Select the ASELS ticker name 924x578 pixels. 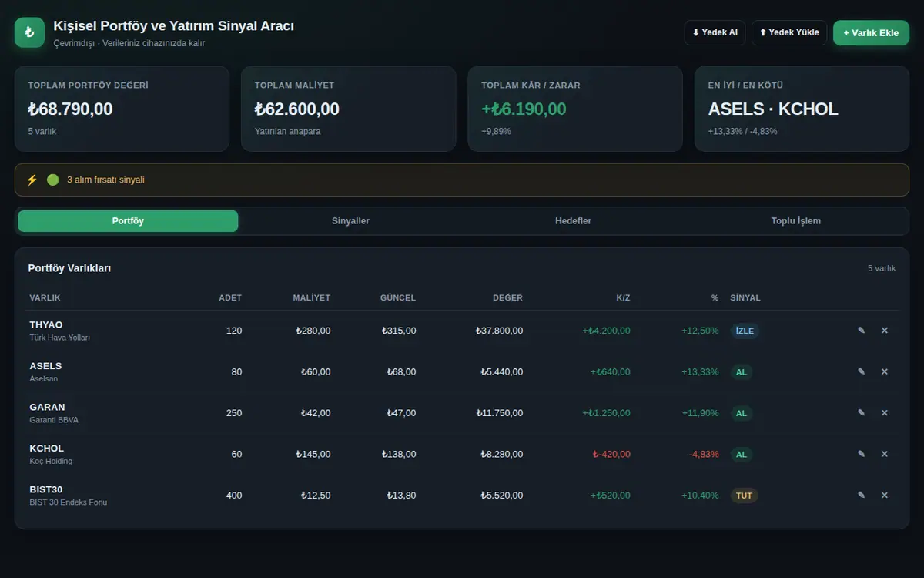point(45,366)
